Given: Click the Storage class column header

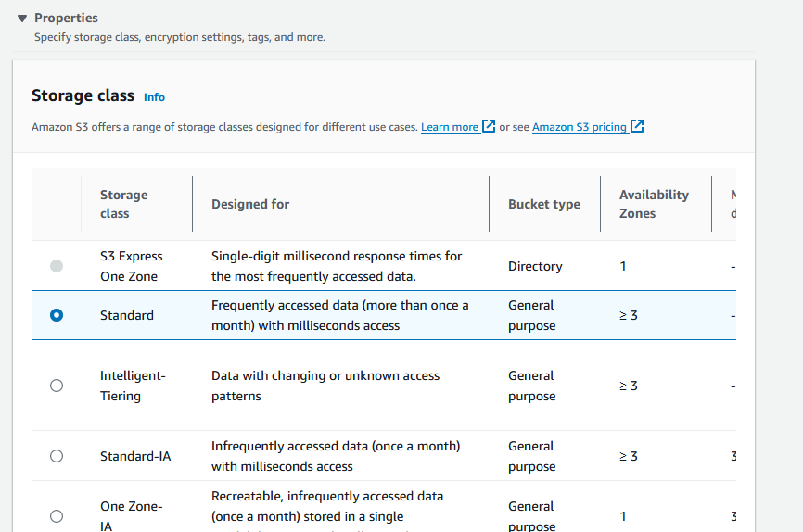Looking at the screenshot, I should (124, 204).
